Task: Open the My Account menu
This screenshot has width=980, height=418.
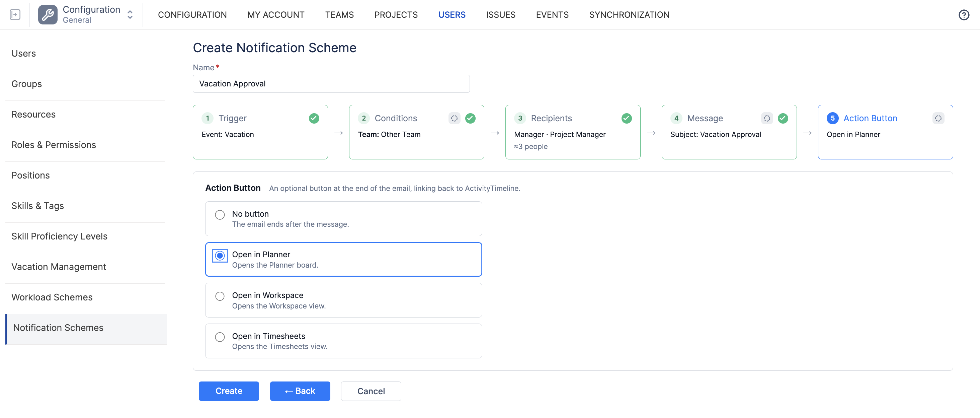Action: pyautogui.click(x=276, y=14)
